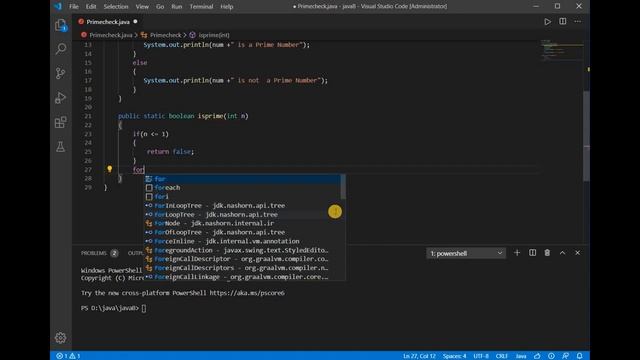Click the errors and warnings status indicator

(x=68, y=356)
